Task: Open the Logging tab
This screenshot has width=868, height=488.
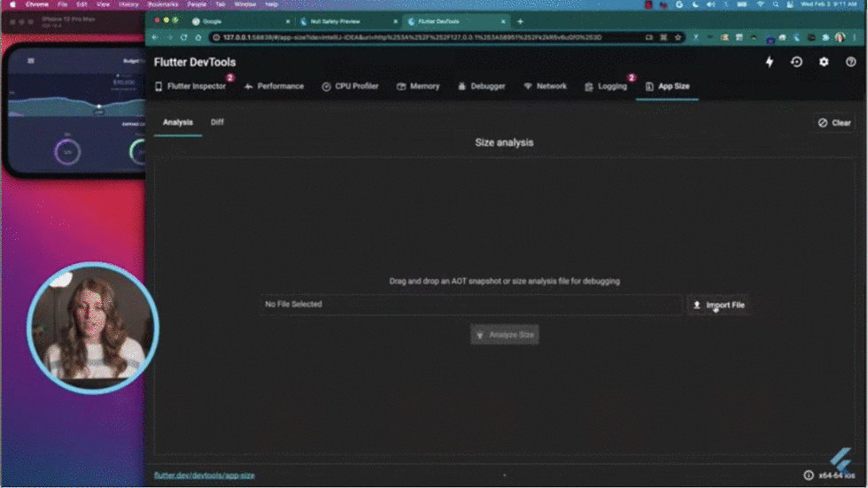Action: pyautogui.click(x=606, y=86)
